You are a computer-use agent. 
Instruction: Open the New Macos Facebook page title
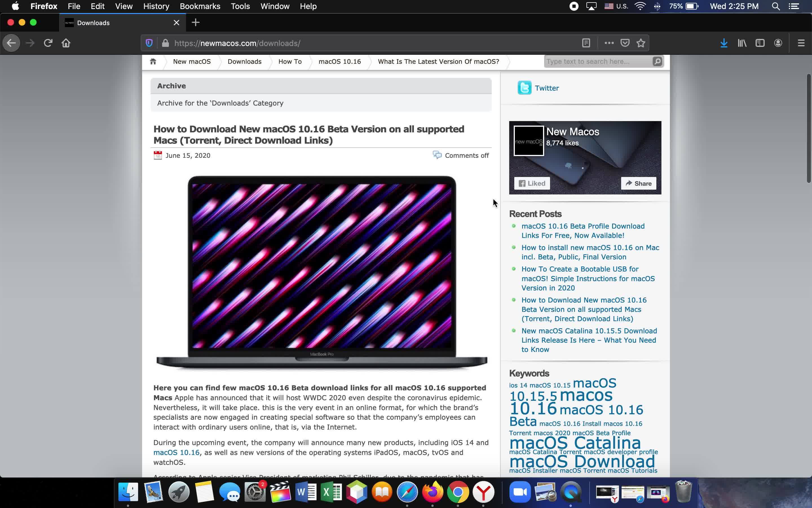(x=572, y=132)
